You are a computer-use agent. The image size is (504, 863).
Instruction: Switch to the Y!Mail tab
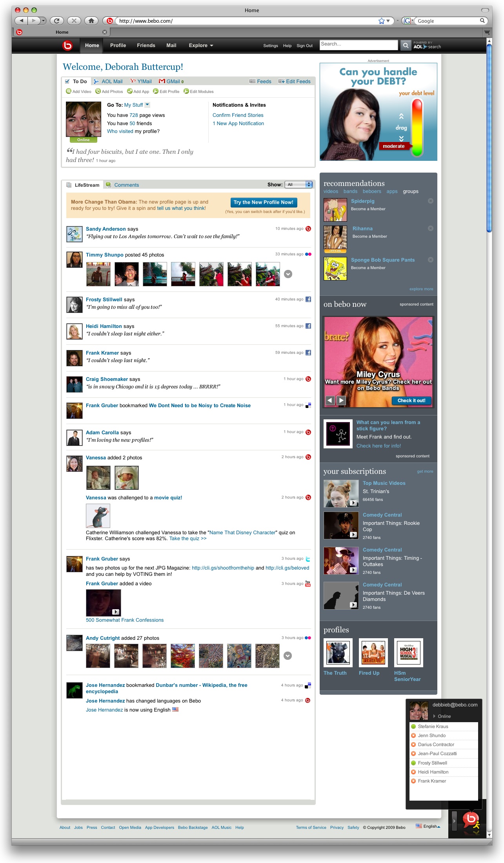click(x=141, y=81)
